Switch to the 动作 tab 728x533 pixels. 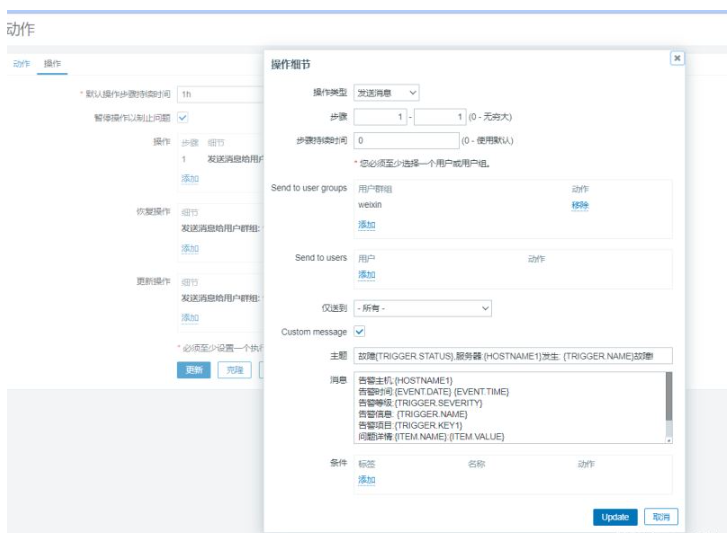pos(21,64)
